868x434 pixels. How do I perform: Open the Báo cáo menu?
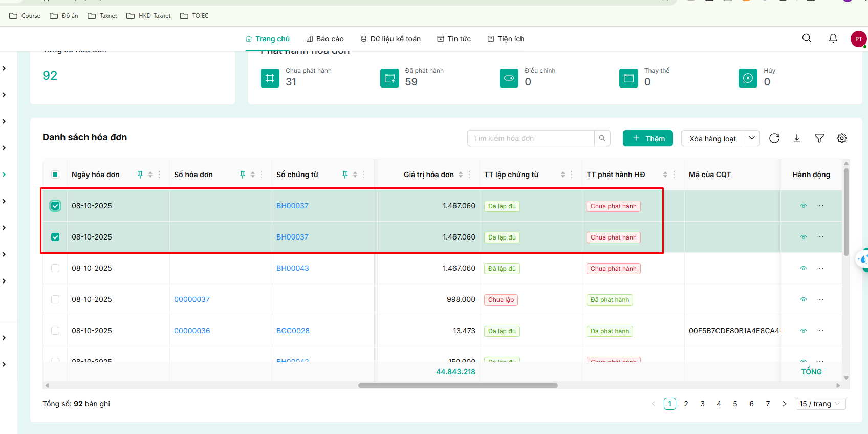tap(325, 39)
